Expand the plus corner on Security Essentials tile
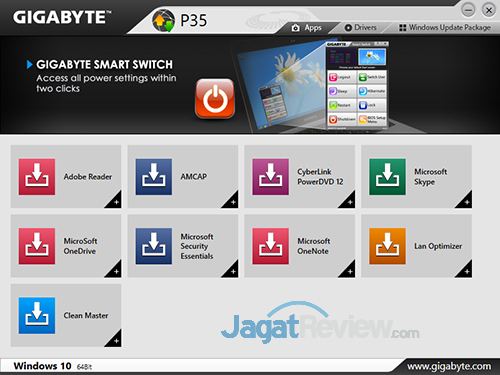Image resolution: width=500 pixels, height=375 pixels. point(232,271)
